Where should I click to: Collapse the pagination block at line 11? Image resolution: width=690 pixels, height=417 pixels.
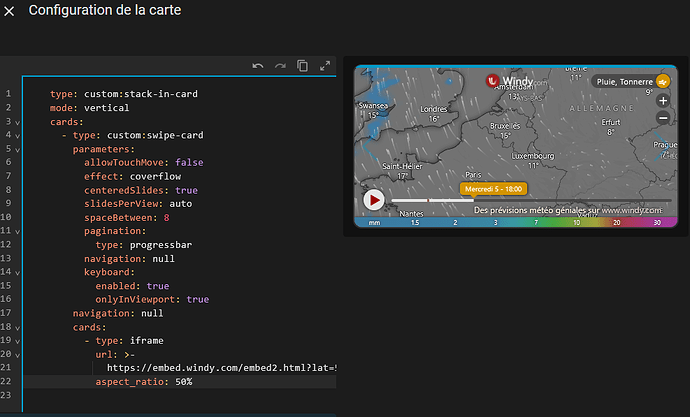click(19, 230)
